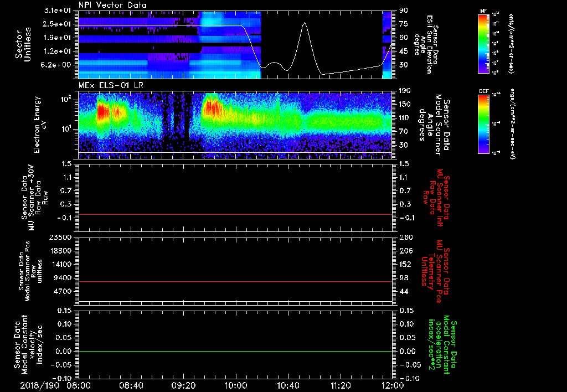Image resolution: width=567 pixels, height=392 pixels.
Task: Click the 9400 tick label
Action: 64,278
